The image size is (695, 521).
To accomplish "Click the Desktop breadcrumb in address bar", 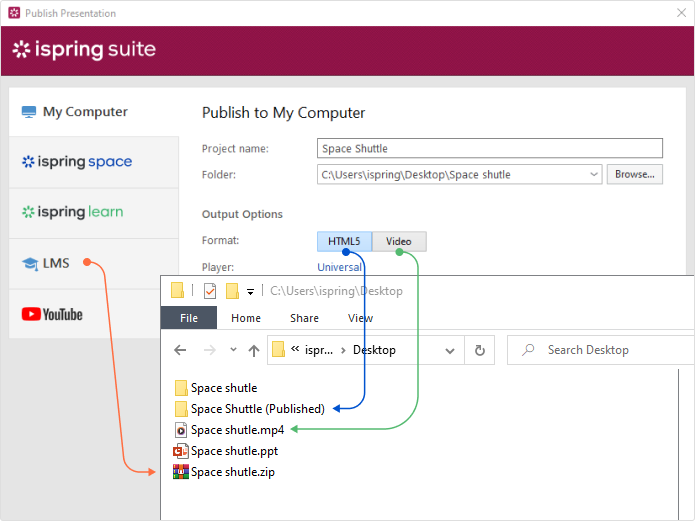I will (374, 350).
